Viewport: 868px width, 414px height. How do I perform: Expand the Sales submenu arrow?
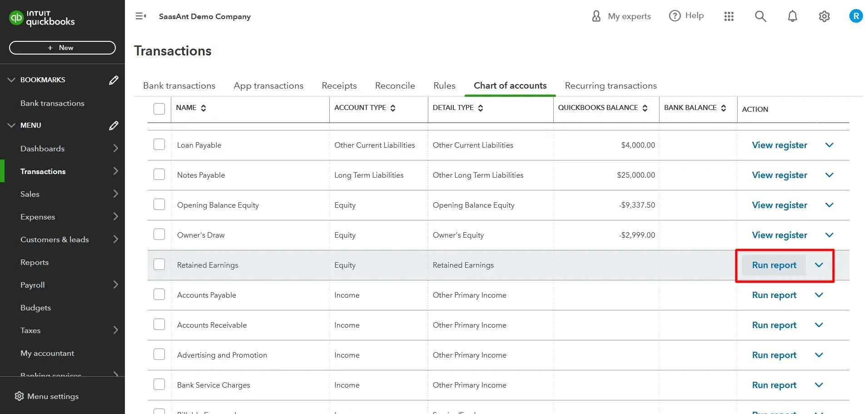pos(116,194)
